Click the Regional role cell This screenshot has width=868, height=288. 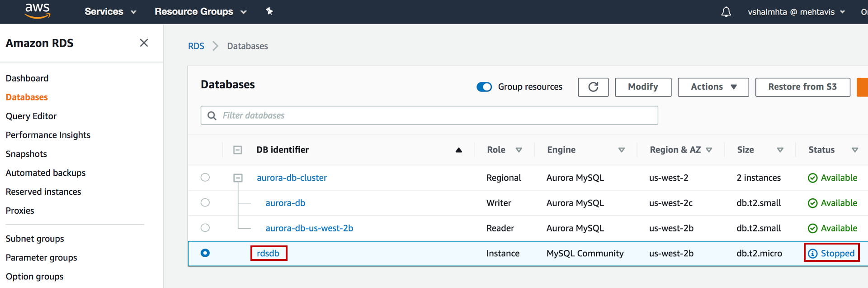tap(504, 178)
